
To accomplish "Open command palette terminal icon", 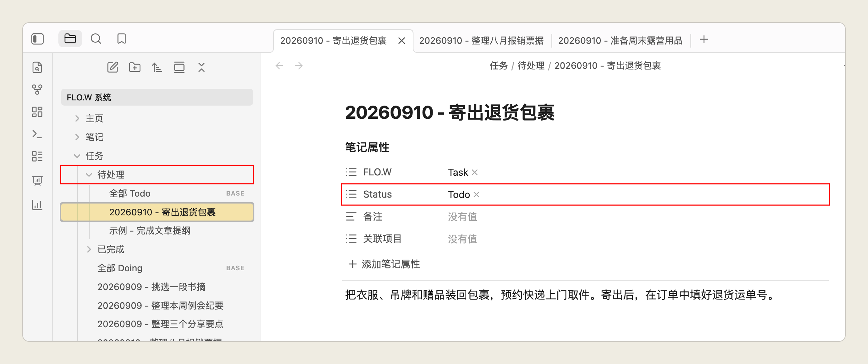I will point(37,134).
